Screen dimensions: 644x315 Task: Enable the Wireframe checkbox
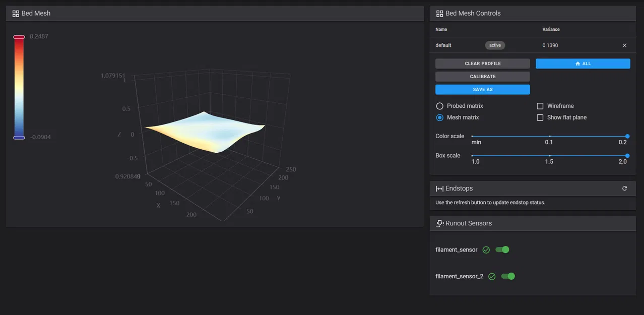pyautogui.click(x=540, y=106)
